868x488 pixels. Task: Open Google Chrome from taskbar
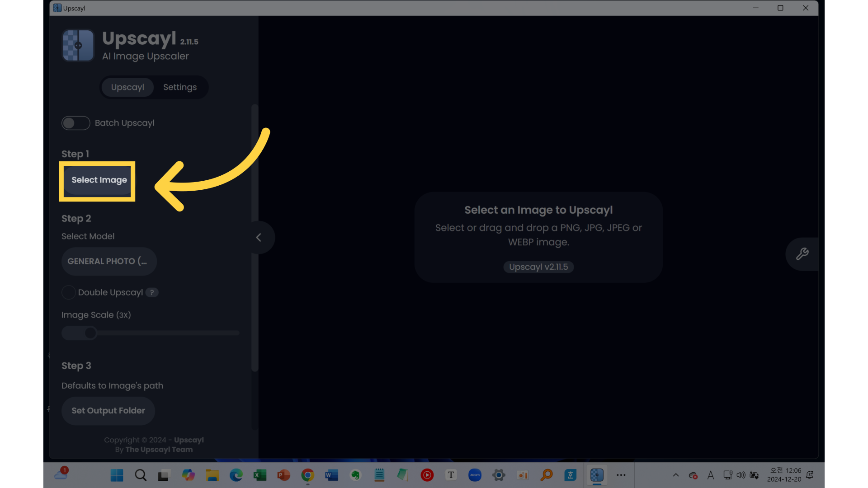click(x=307, y=475)
